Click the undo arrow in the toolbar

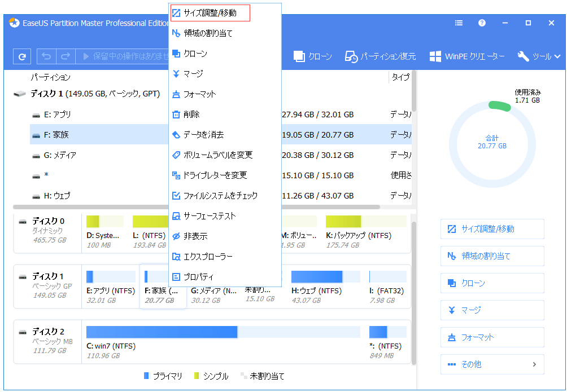46,56
